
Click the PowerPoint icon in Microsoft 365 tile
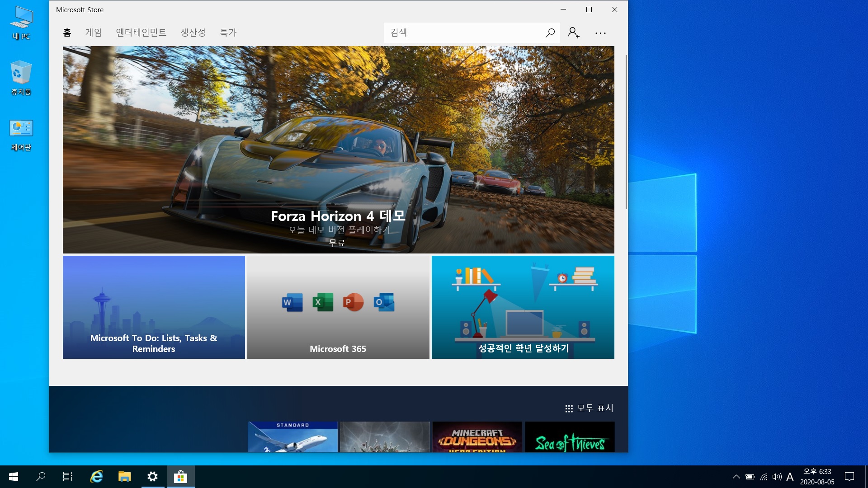pos(353,302)
